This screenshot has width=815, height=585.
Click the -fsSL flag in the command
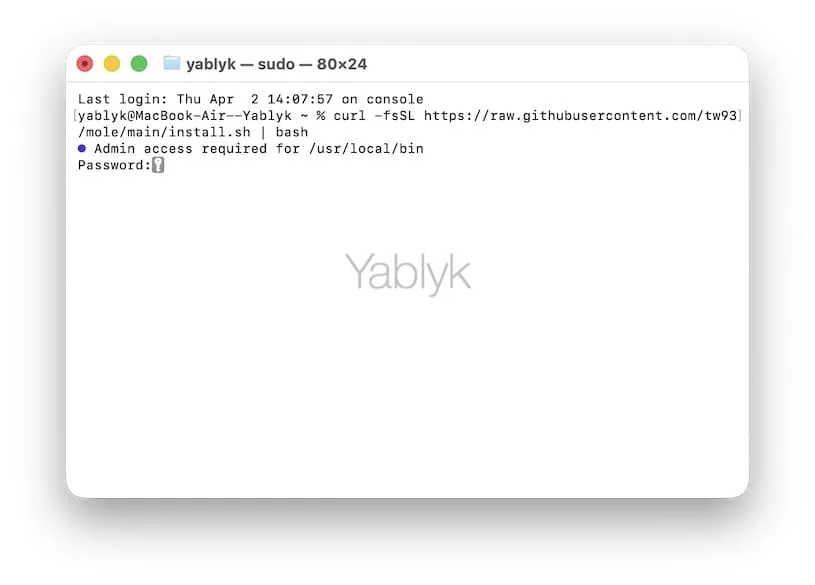(x=395, y=115)
